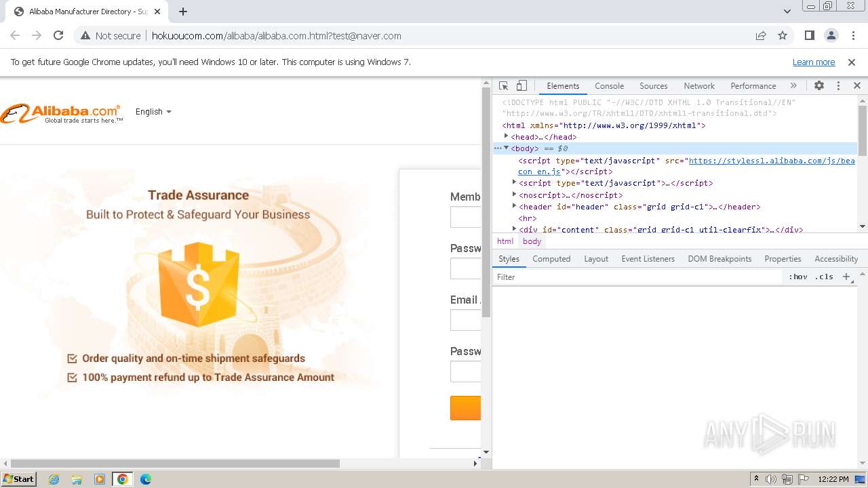Add new style rule plus icon
The image size is (868, 488).
click(x=846, y=277)
